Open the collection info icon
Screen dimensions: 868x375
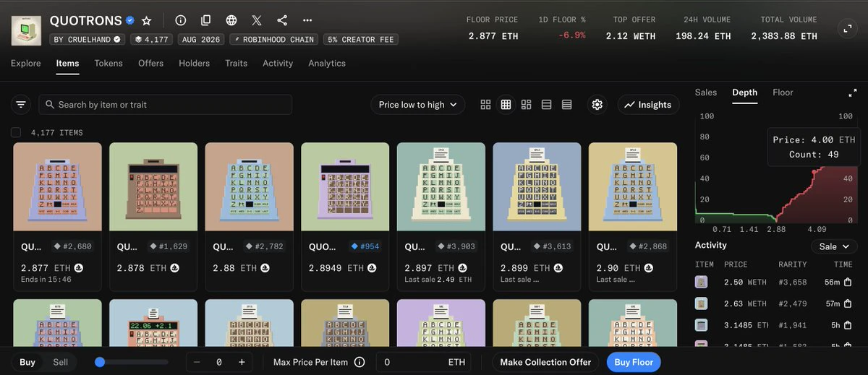tap(181, 21)
